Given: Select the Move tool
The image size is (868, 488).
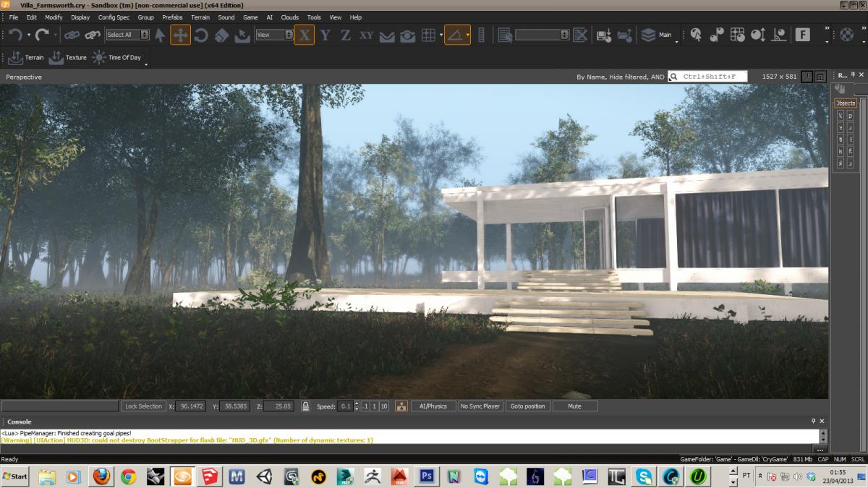Looking at the screenshot, I should [179, 34].
